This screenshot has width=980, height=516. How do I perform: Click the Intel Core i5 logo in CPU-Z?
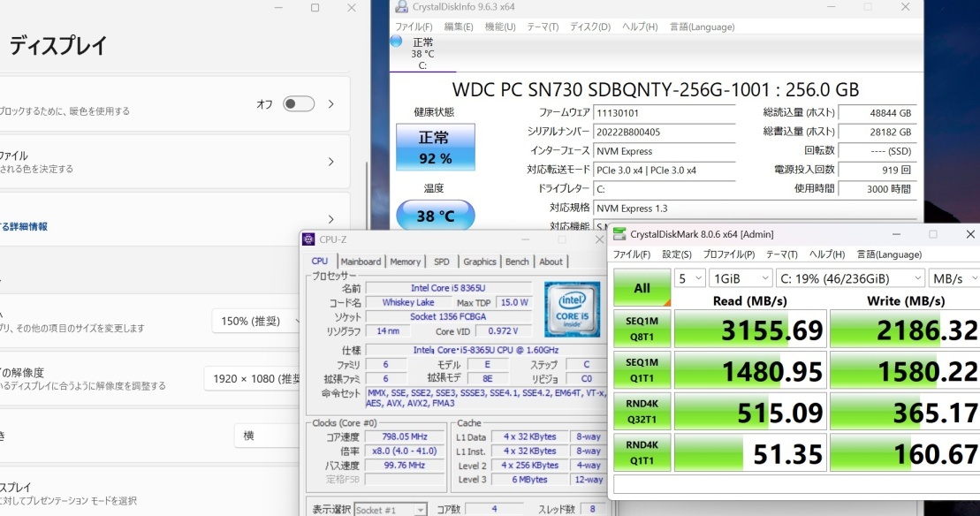[572, 309]
